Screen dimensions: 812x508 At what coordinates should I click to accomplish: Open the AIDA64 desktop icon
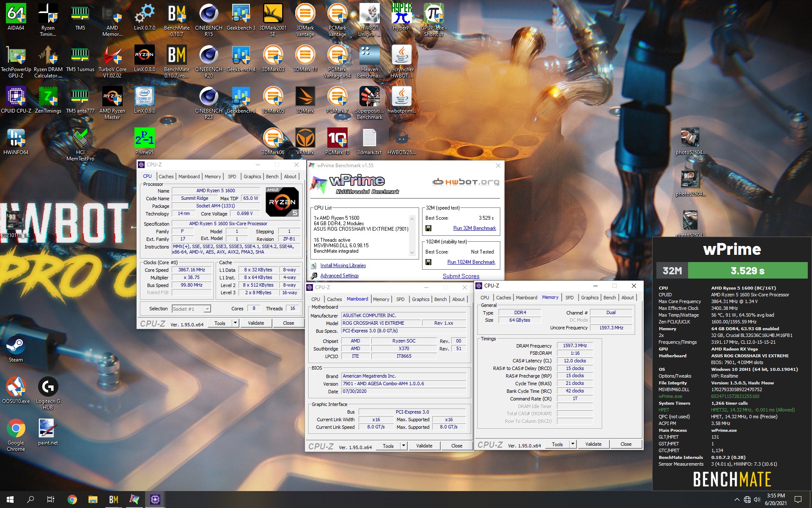(x=16, y=17)
